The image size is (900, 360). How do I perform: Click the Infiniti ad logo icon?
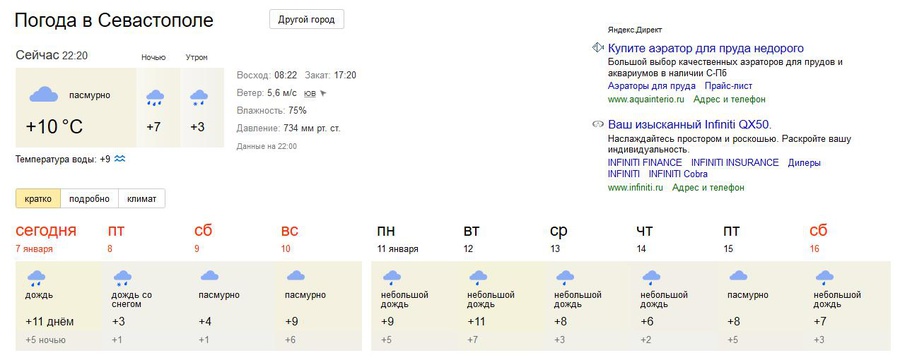point(598,124)
